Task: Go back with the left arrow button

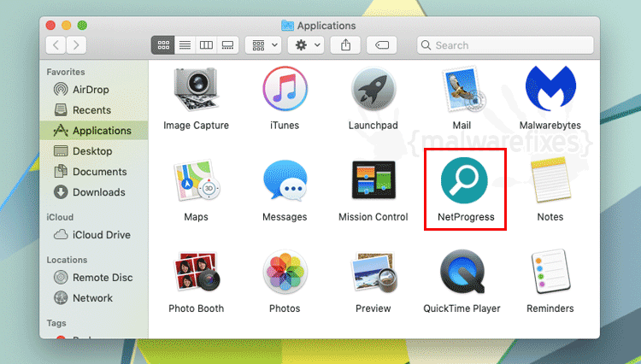Action: coord(56,45)
